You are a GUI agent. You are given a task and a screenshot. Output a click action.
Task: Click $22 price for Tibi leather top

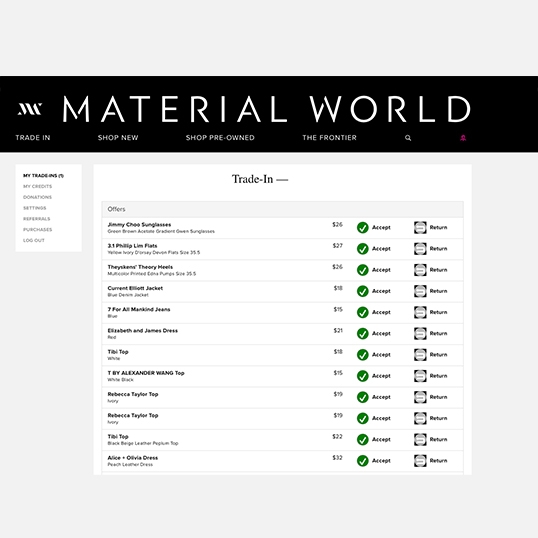coord(337,437)
